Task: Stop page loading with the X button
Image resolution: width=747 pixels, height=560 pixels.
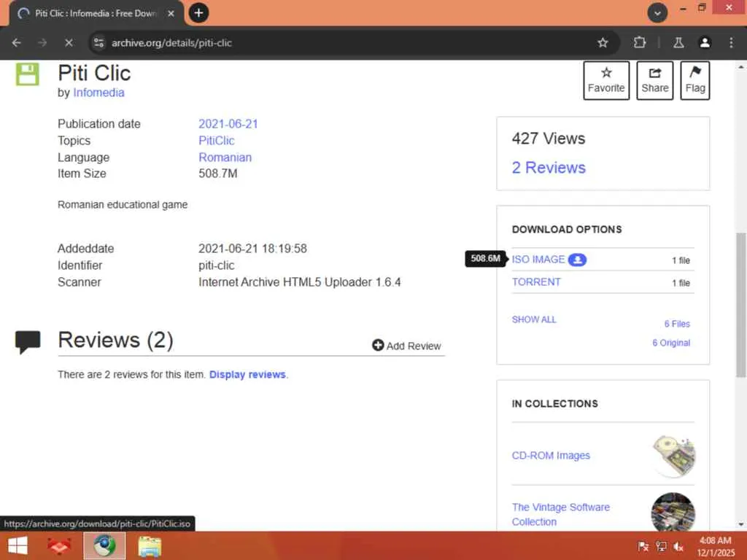Action: 69,43
